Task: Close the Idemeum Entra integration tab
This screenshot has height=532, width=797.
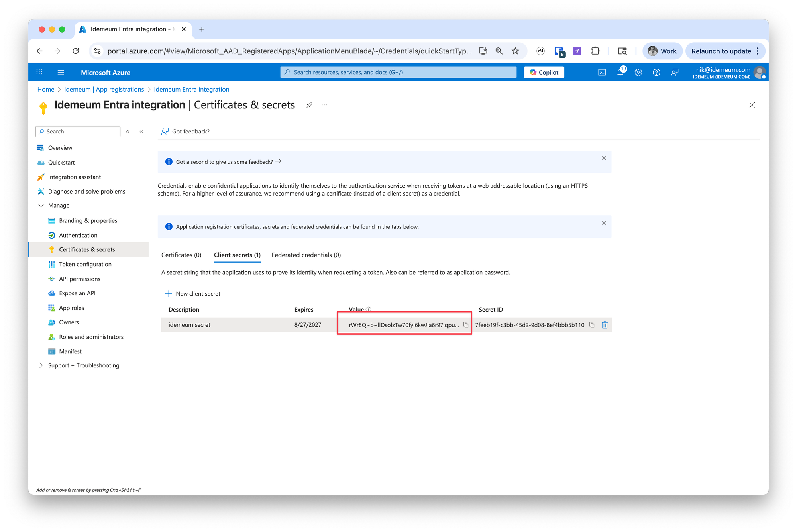Action: (184, 29)
